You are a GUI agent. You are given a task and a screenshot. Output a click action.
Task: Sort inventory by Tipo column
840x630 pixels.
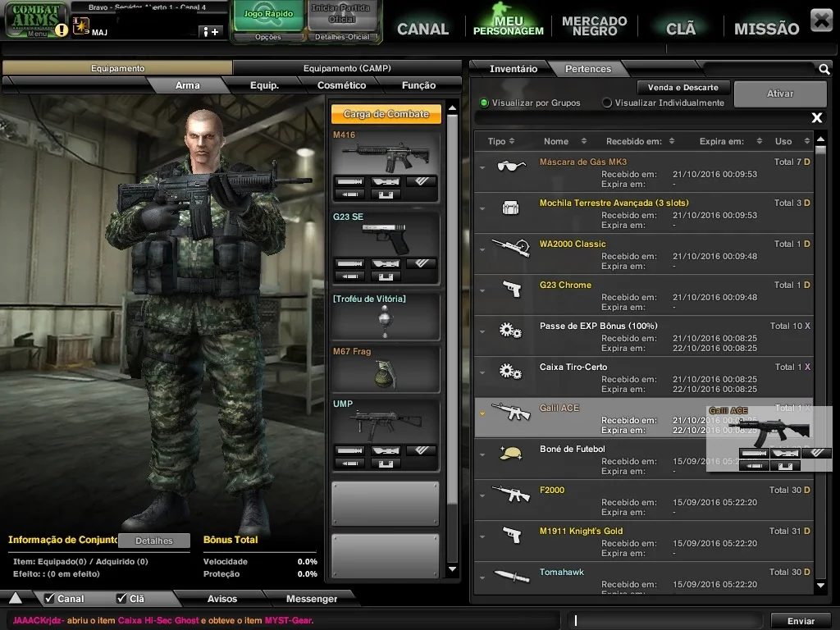[501, 141]
